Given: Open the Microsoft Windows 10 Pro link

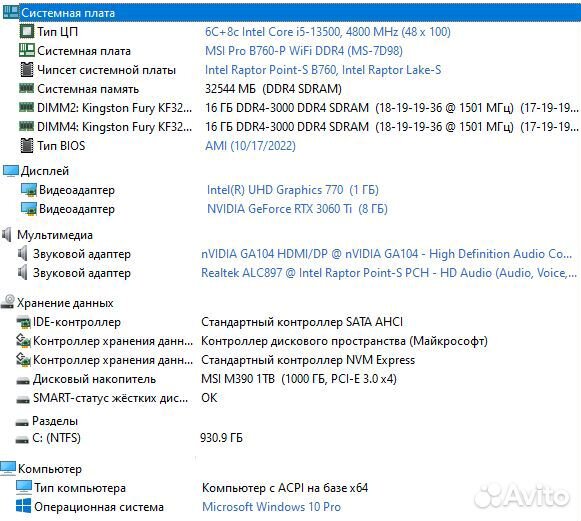Looking at the screenshot, I should pos(271,507).
